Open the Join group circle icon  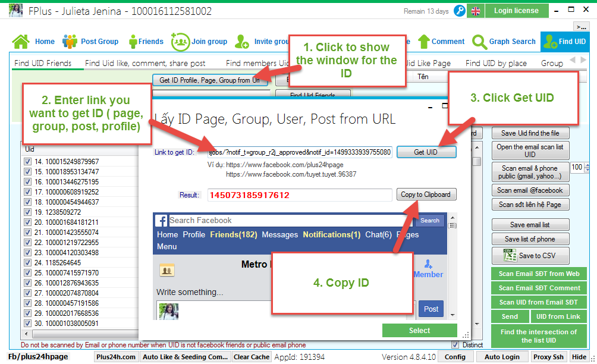180,42
